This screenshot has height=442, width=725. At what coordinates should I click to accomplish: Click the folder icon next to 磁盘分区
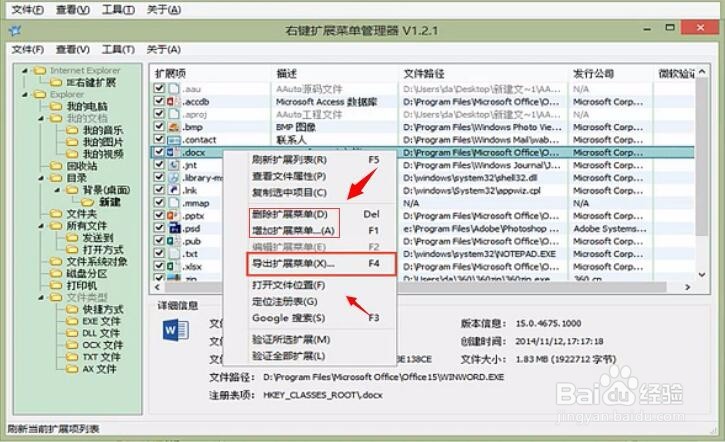tap(56, 273)
